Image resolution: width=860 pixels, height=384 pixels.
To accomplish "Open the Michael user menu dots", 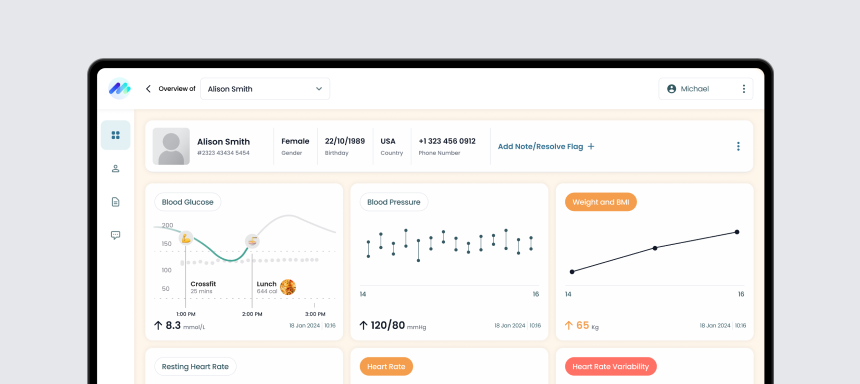I will 744,89.
